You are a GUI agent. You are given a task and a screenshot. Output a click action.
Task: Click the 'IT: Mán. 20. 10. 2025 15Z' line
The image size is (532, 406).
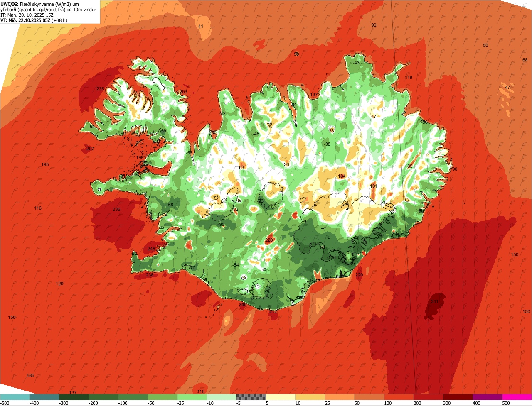point(27,15)
